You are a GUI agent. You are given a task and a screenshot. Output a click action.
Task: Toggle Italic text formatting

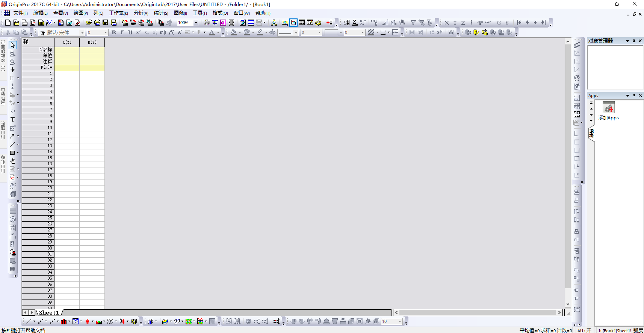point(122,33)
